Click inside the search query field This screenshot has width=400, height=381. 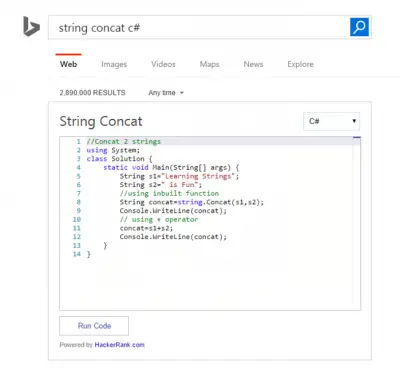pyautogui.click(x=199, y=27)
